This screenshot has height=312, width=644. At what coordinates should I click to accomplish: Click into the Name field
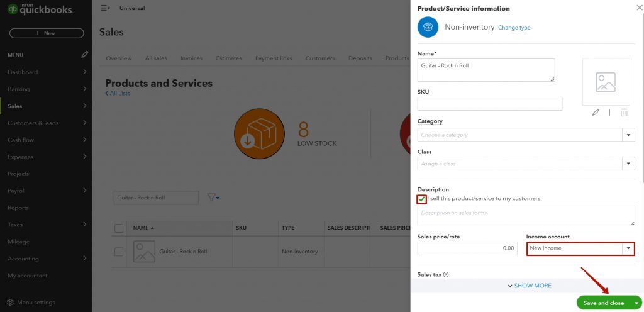pyautogui.click(x=486, y=70)
